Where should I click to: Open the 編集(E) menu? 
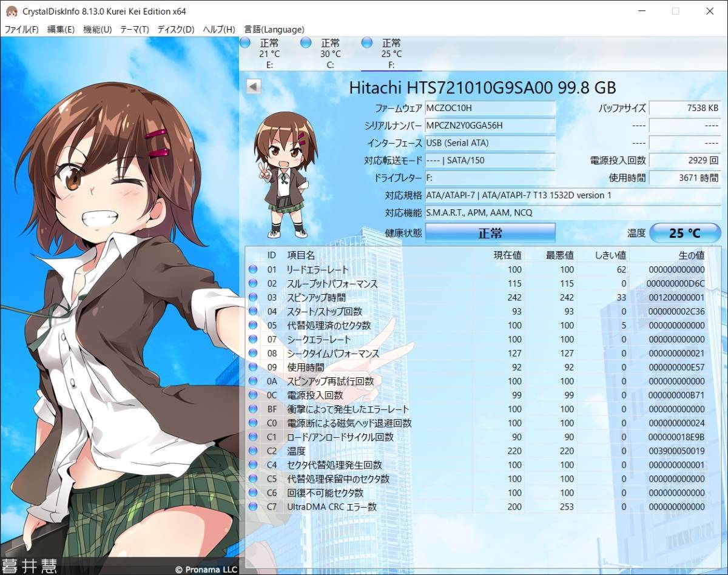click(61, 29)
